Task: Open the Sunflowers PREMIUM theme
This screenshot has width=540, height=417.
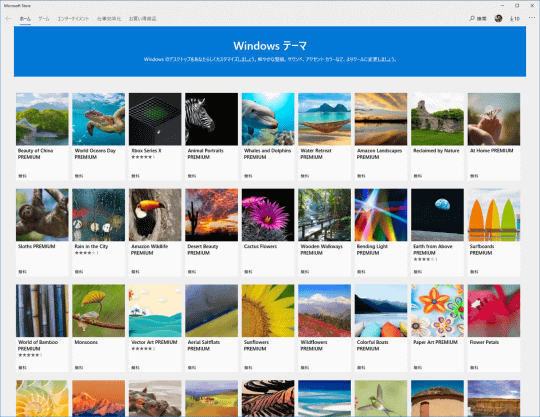Action: point(268,328)
